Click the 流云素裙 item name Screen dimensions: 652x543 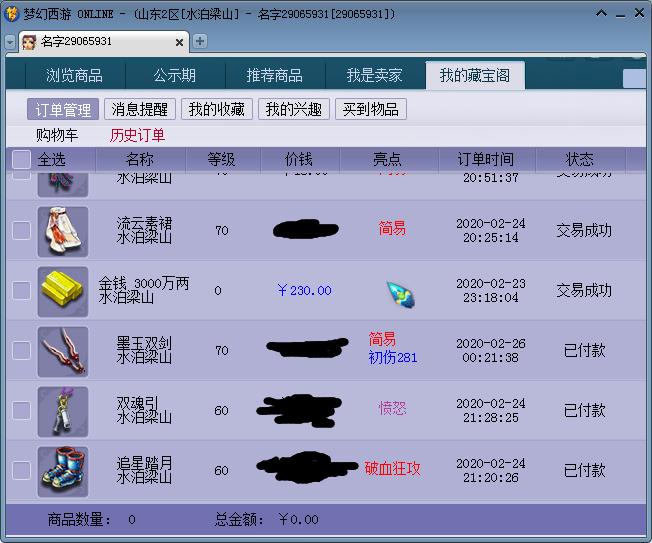click(x=144, y=224)
